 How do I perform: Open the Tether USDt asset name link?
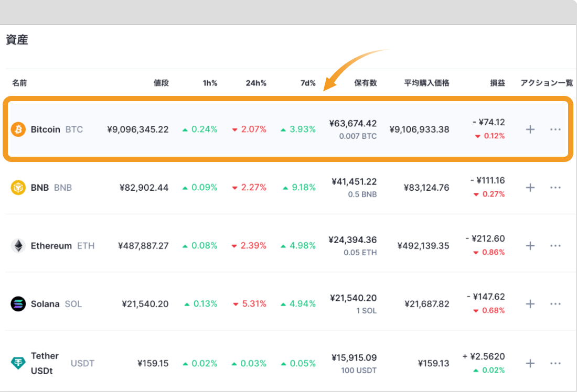pyautogui.click(x=45, y=363)
